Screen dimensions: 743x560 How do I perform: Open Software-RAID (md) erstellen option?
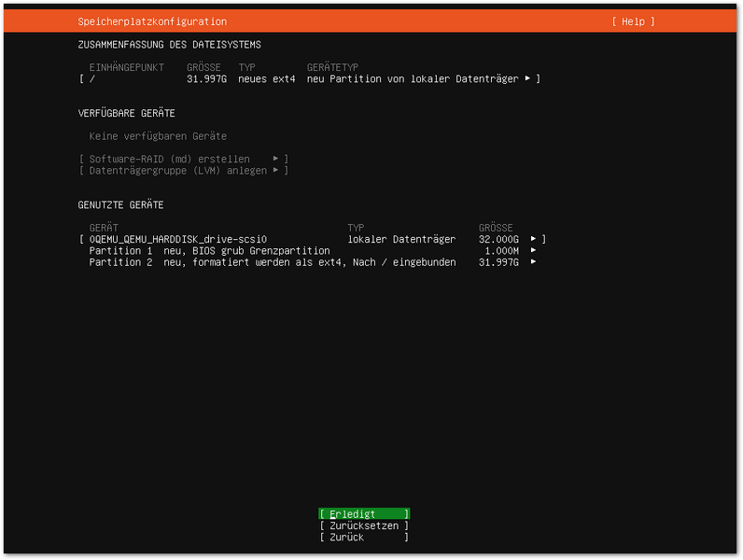[x=183, y=159]
